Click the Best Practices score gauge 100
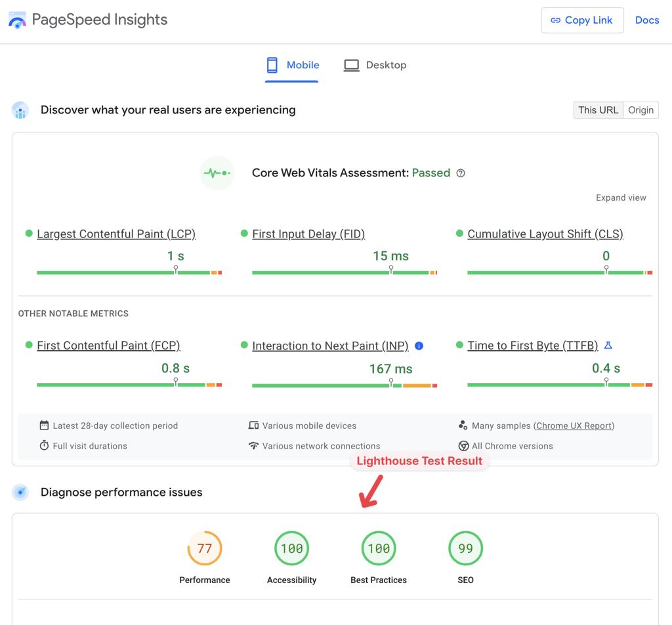 click(379, 548)
